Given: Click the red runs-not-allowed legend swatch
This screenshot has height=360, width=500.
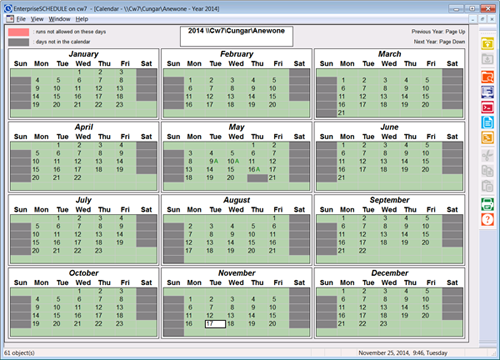Looking at the screenshot, I should coord(19,32).
